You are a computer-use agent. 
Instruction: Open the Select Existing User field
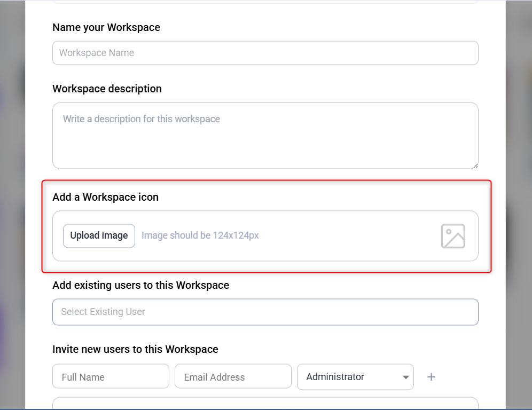[265, 312]
